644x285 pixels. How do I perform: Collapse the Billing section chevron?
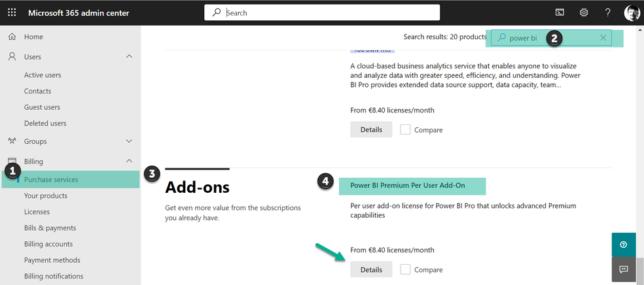pos(129,161)
